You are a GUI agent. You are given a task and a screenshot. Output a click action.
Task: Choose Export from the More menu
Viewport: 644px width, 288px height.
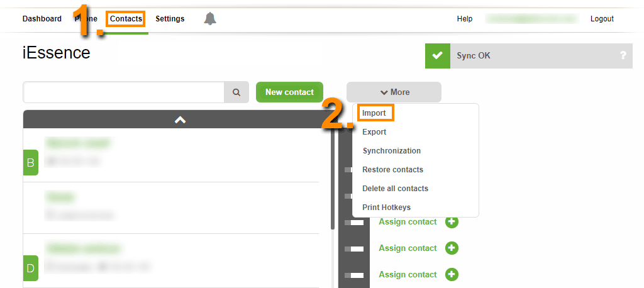tap(374, 132)
